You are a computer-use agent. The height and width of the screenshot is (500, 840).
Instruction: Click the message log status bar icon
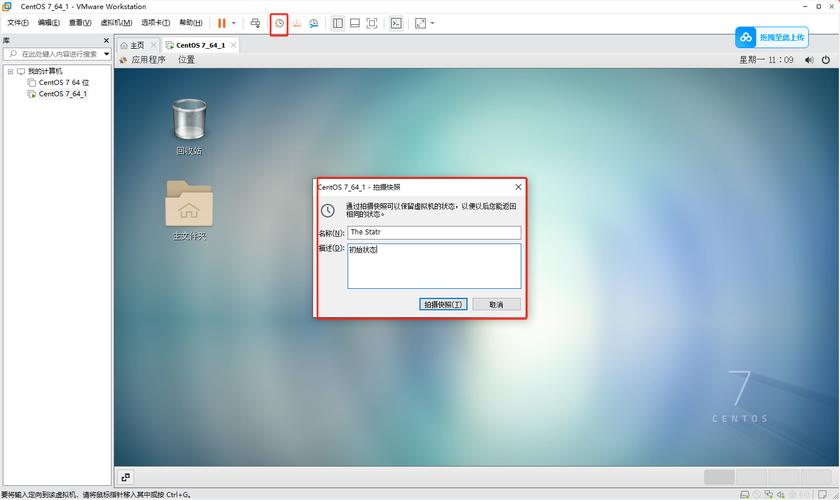(x=822, y=495)
